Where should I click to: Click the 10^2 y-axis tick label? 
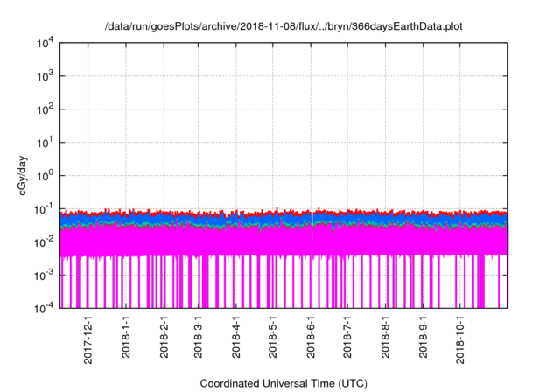point(45,109)
